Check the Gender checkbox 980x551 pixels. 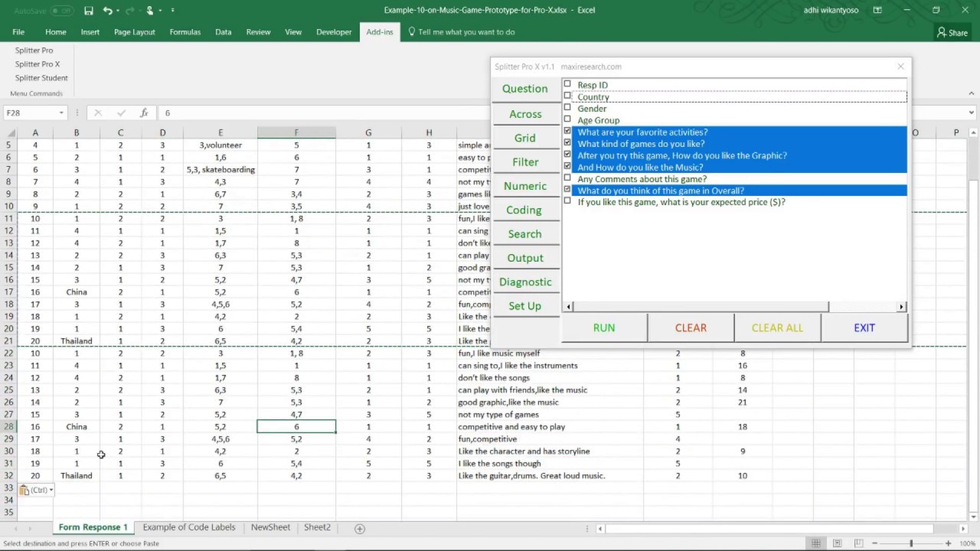coord(567,108)
